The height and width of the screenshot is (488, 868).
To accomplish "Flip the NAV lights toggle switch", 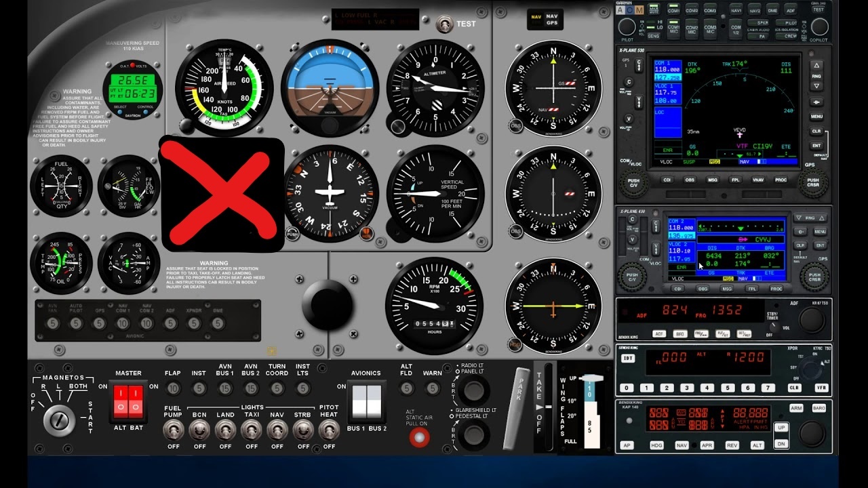I will click(277, 429).
